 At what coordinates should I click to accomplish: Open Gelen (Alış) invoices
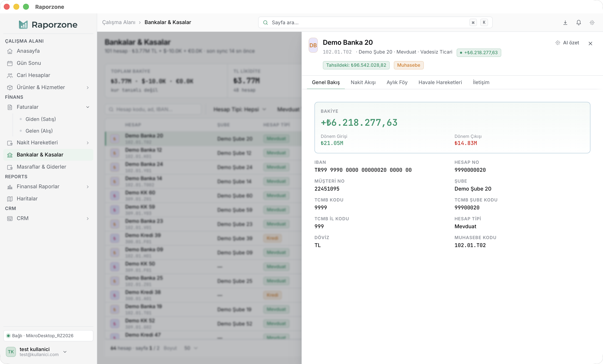[x=39, y=131]
